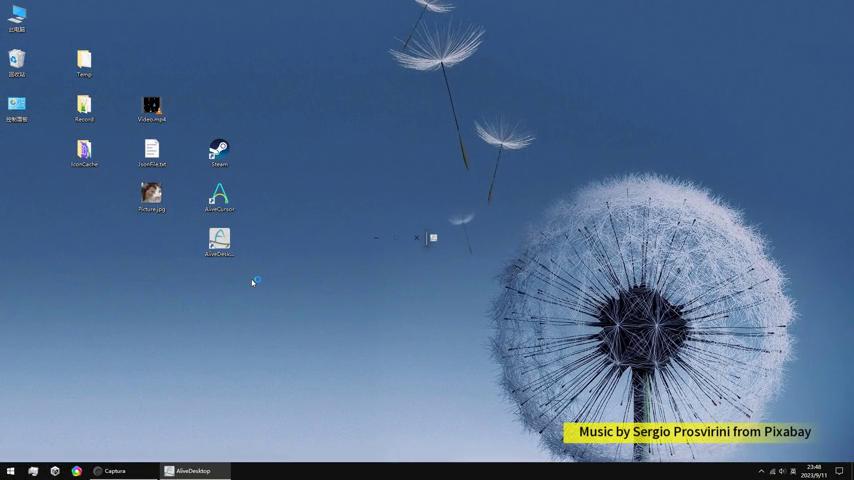Open the volume control in system tray
Image resolution: width=854 pixels, height=480 pixels.
[x=783, y=471]
